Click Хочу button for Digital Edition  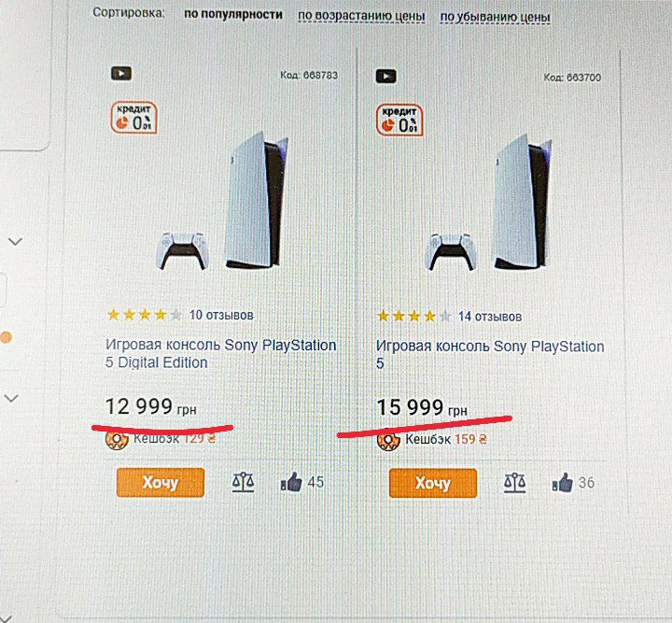pos(161,482)
